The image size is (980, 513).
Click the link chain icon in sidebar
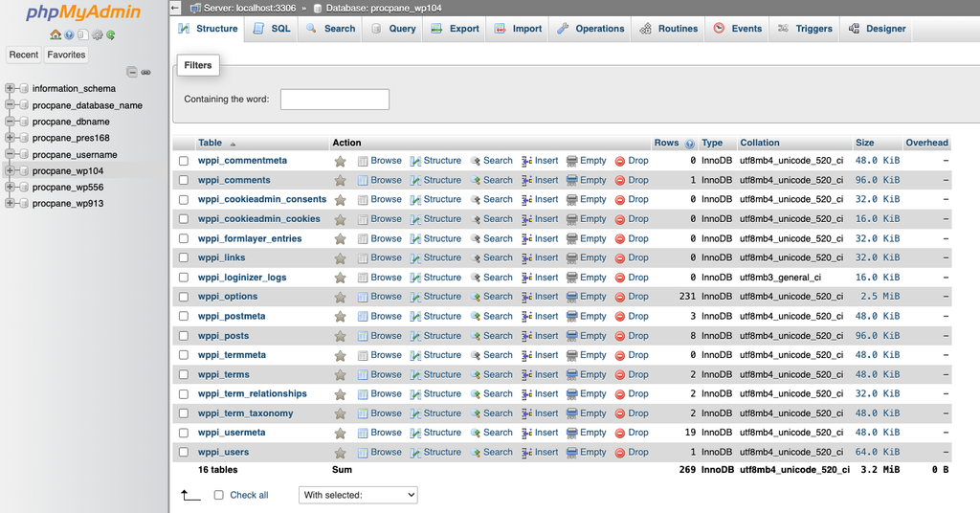(145, 73)
